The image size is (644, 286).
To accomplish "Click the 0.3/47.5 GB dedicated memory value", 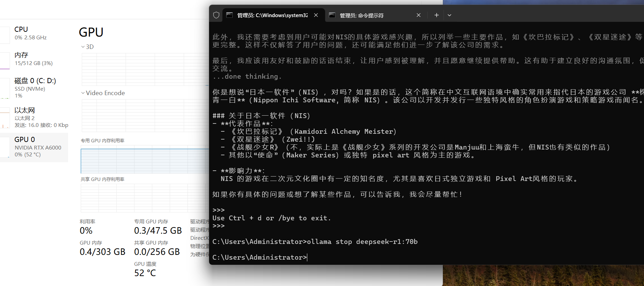I will point(158,231).
